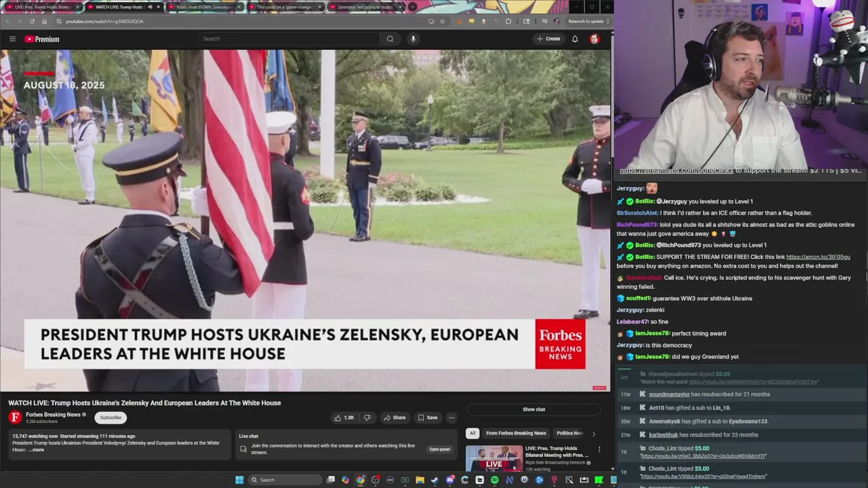Expand the description with ...more

[x=37, y=450]
